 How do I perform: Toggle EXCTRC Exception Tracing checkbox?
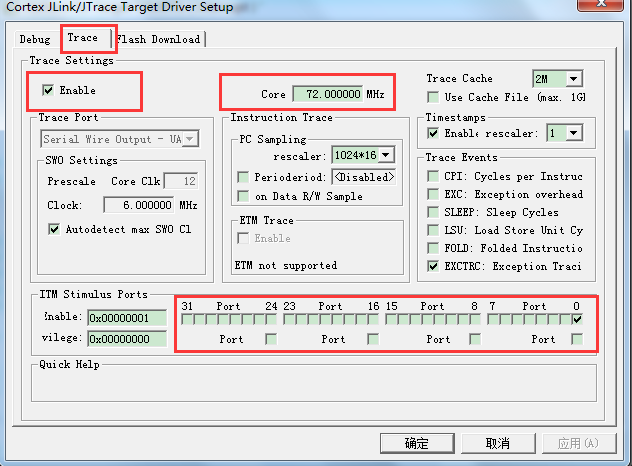433,266
